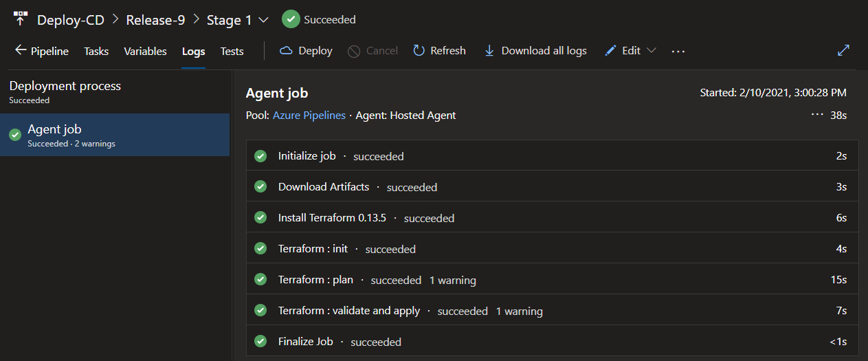Expand logs to full screen view

843,50
